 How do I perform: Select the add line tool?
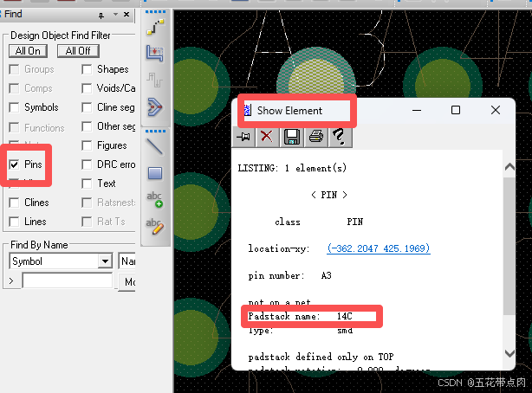point(155,147)
